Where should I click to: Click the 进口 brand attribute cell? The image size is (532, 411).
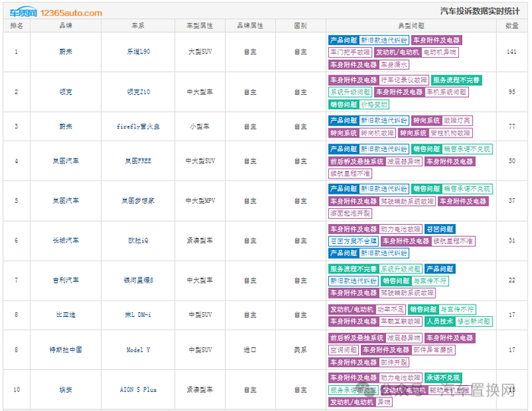click(x=250, y=349)
